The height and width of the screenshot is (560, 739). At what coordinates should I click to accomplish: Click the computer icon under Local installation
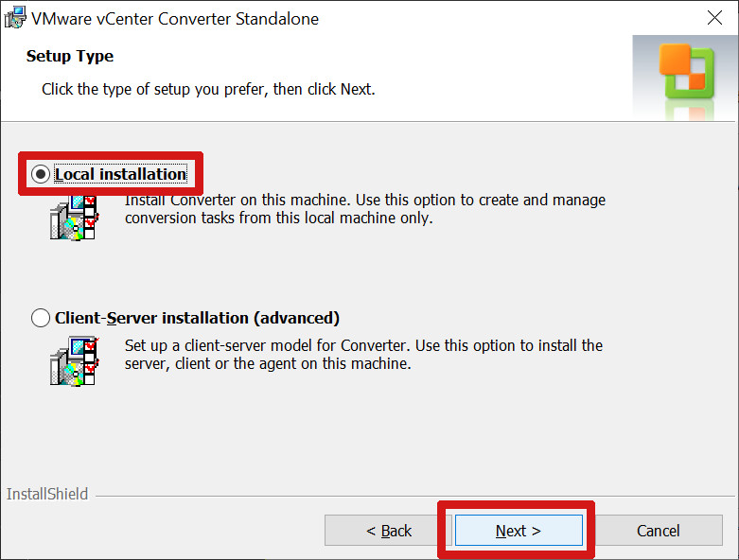coord(74,218)
